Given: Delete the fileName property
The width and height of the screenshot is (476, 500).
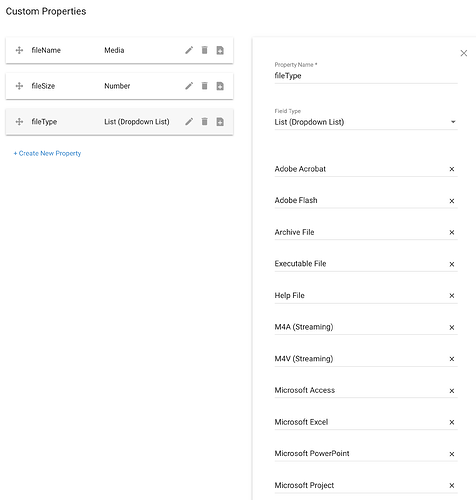Looking at the screenshot, I should coord(204,50).
